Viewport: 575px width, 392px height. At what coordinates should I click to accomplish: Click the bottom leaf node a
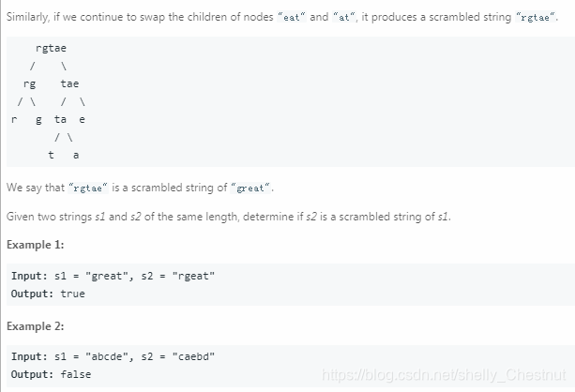point(76,155)
